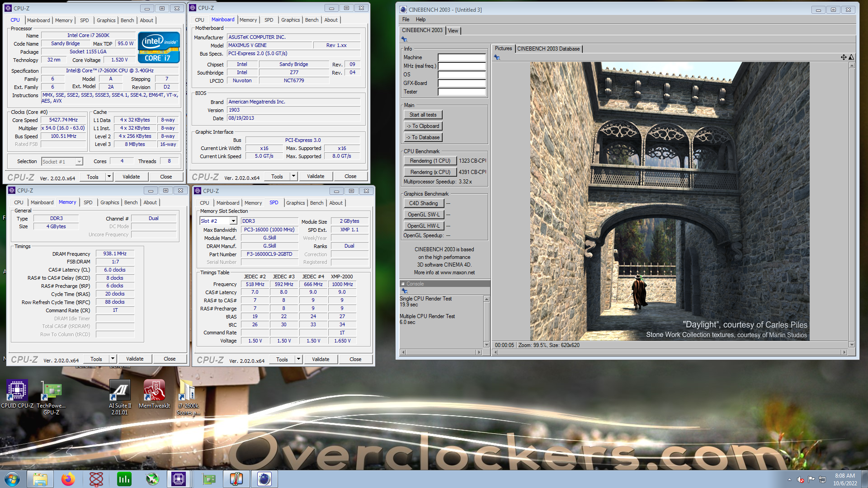Screen dimensions: 868x488
Task: Open the Windows Start orb
Action: coord(12,479)
